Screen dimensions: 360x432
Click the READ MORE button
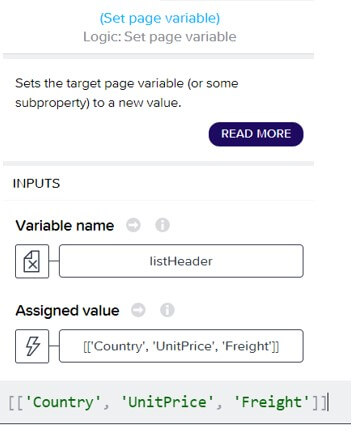click(256, 134)
